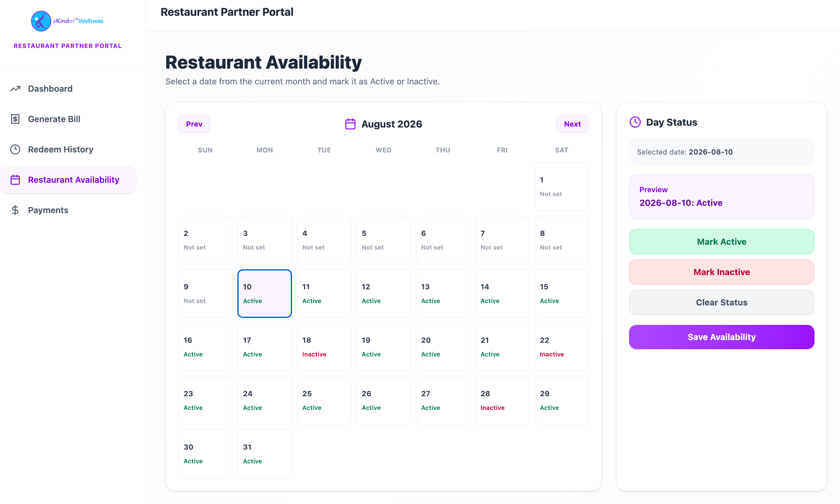Click the Clear Status button
Image resolution: width=840 pixels, height=504 pixels.
[x=721, y=302]
